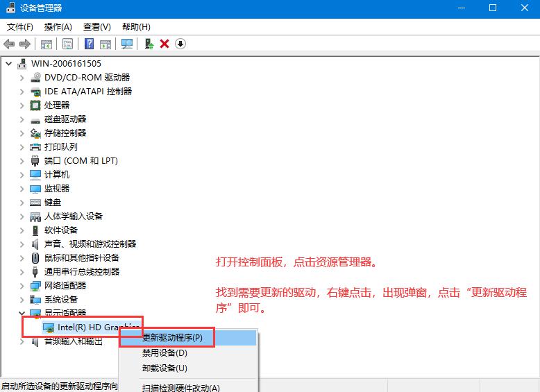Click the scan hardware monitor toolbar icon

tap(127, 44)
